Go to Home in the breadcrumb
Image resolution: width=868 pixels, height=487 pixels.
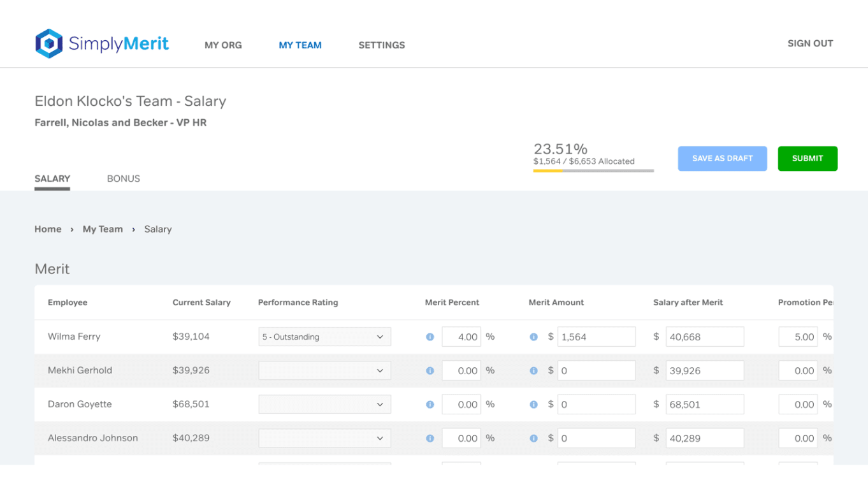[48, 229]
